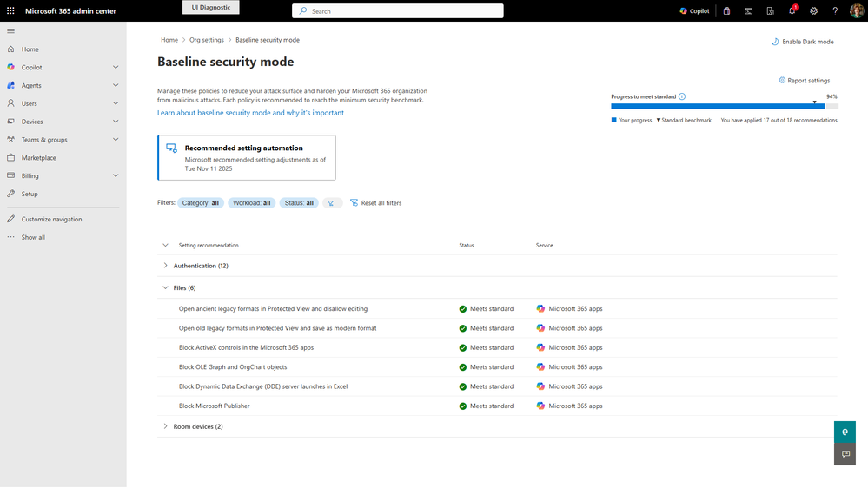The height and width of the screenshot is (488, 868).
Task: Expand the Teams & groups chevron
Action: pyautogui.click(x=116, y=140)
